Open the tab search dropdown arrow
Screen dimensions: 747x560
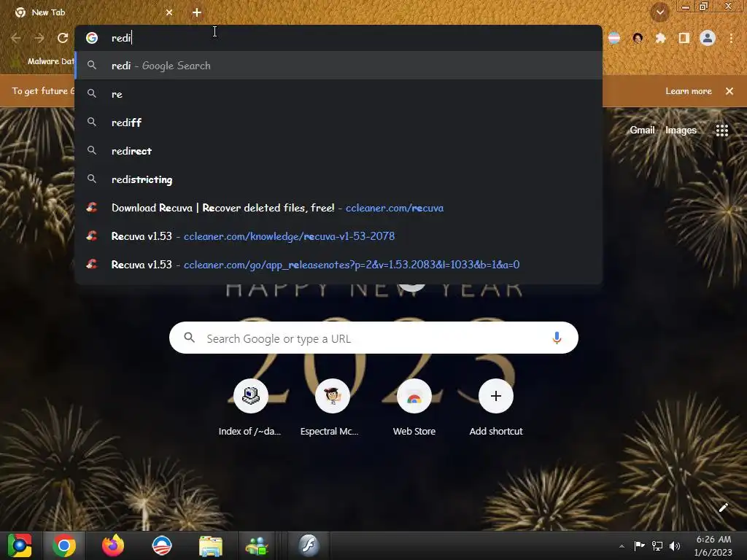[x=659, y=12]
